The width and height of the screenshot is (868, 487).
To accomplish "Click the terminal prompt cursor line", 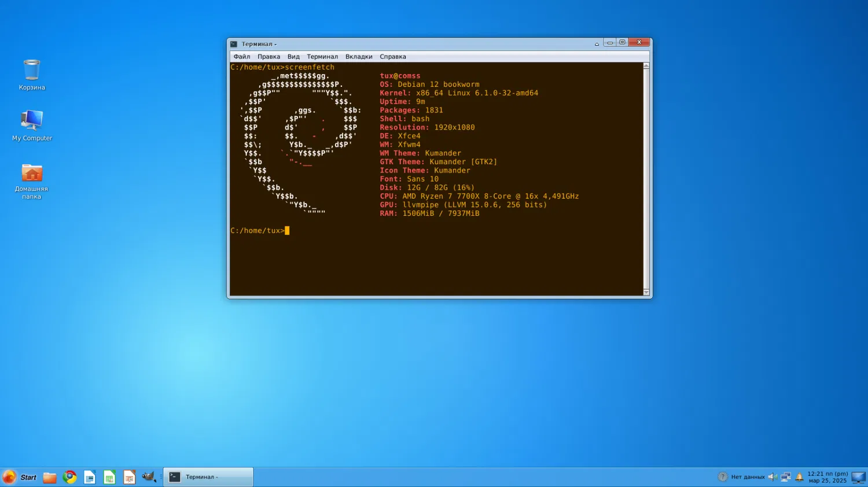I will (260, 231).
